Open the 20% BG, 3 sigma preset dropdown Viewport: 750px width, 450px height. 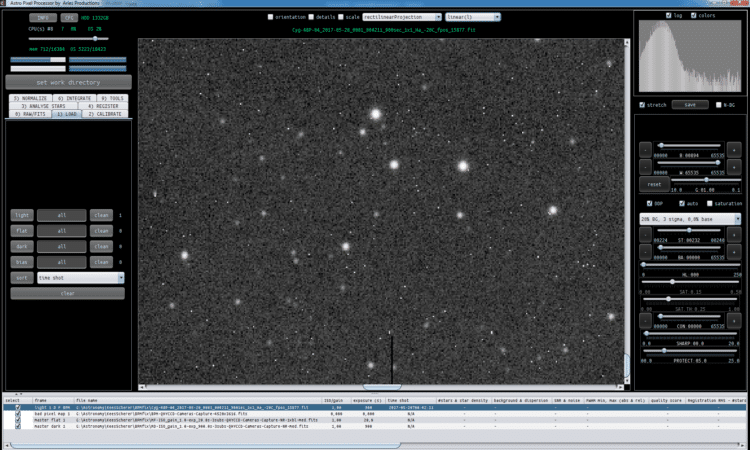pos(690,219)
